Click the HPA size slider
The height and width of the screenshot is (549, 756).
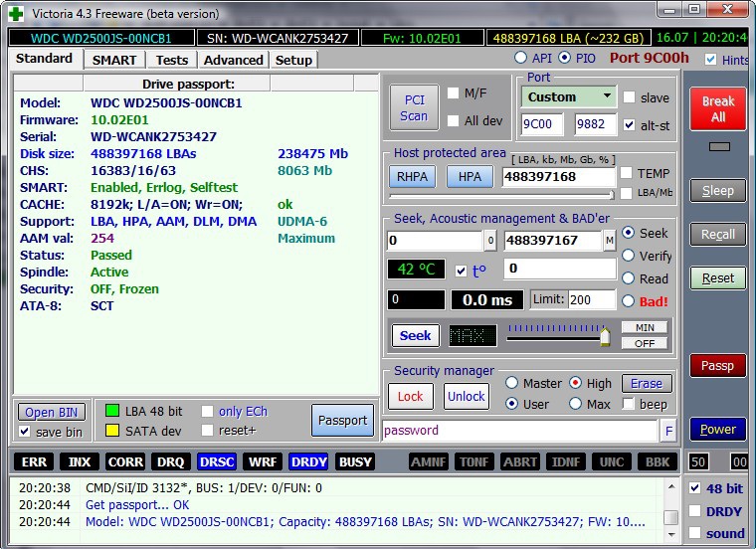pyautogui.click(x=501, y=195)
